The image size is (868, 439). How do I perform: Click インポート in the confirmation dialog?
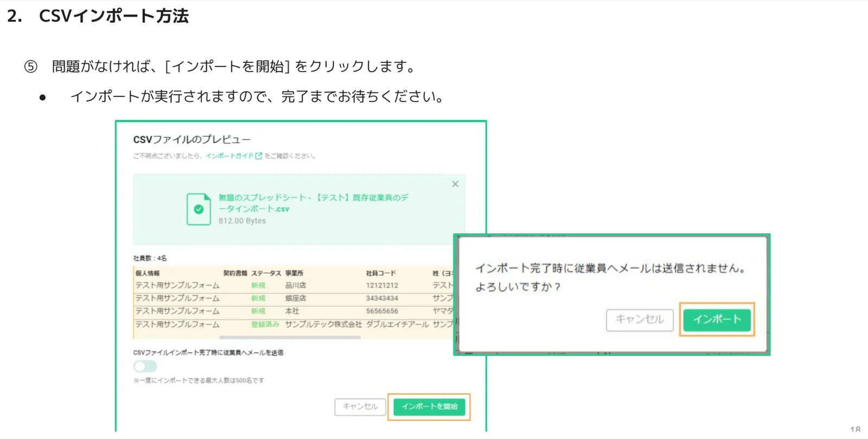click(x=717, y=319)
